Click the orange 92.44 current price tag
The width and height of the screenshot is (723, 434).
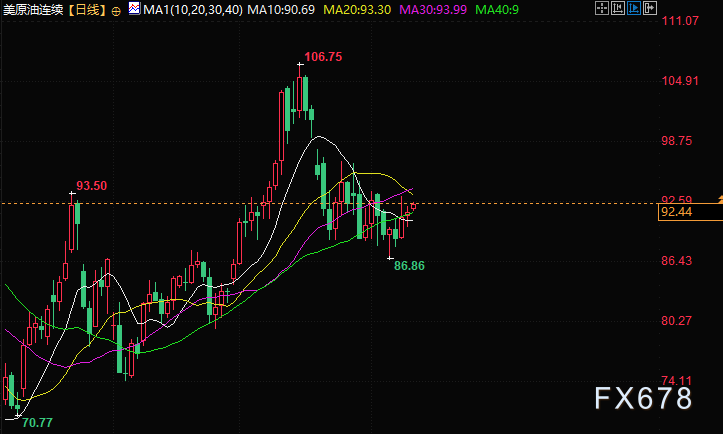tap(690, 212)
